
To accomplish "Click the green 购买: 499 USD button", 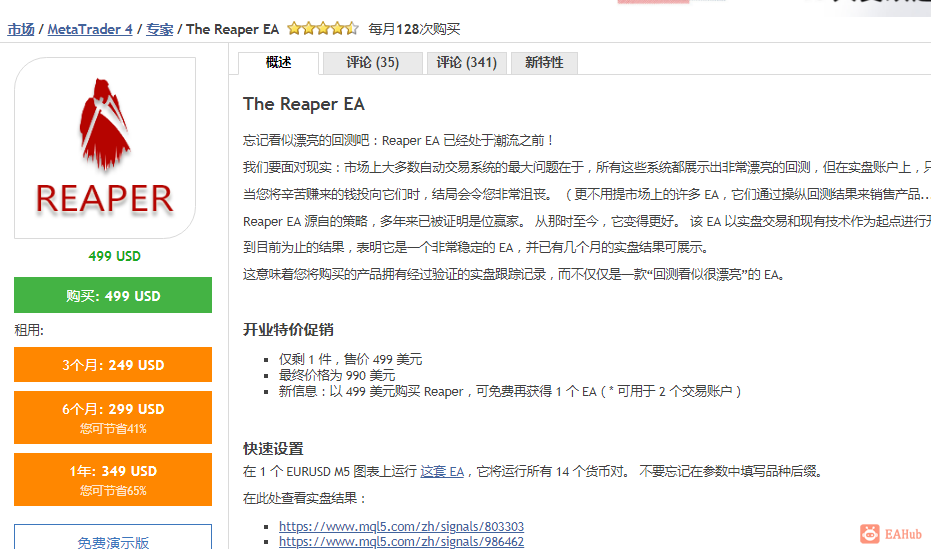I will tap(113, 295).
